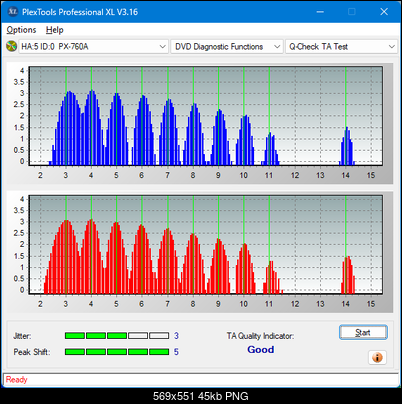Viewport: 402px width, 404px height.
Task: Open the orange info icon button
Action: pyautogui.click(x=377, y=358)
